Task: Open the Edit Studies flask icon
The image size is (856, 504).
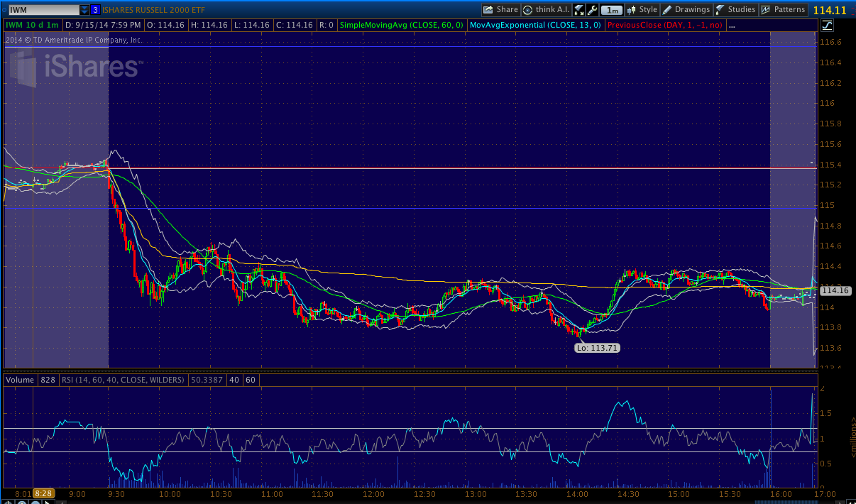Action: (579, 10)
